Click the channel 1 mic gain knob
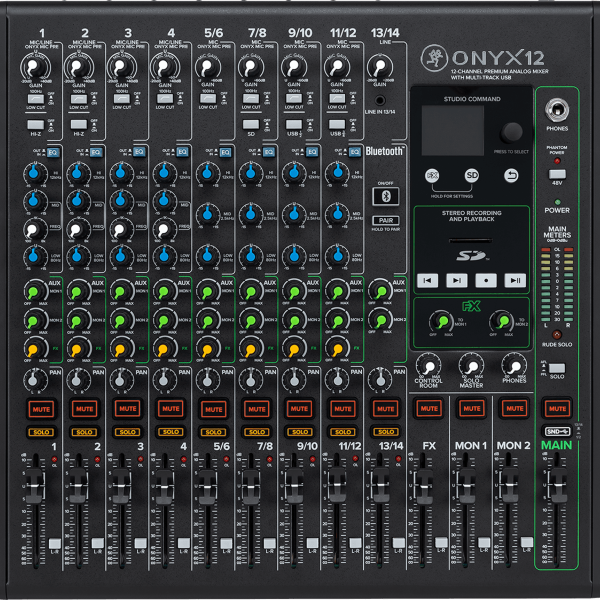 pyautogui.click(x=35, y=67)
